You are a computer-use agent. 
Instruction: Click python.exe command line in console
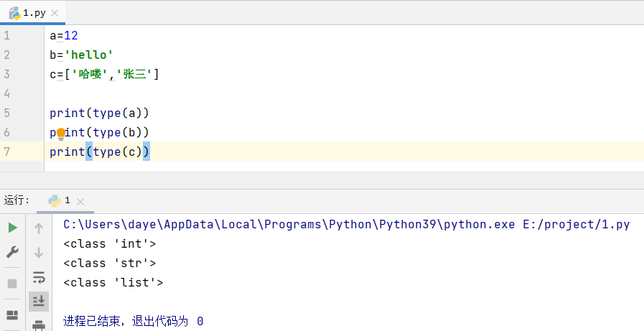(x=289, y=224)
